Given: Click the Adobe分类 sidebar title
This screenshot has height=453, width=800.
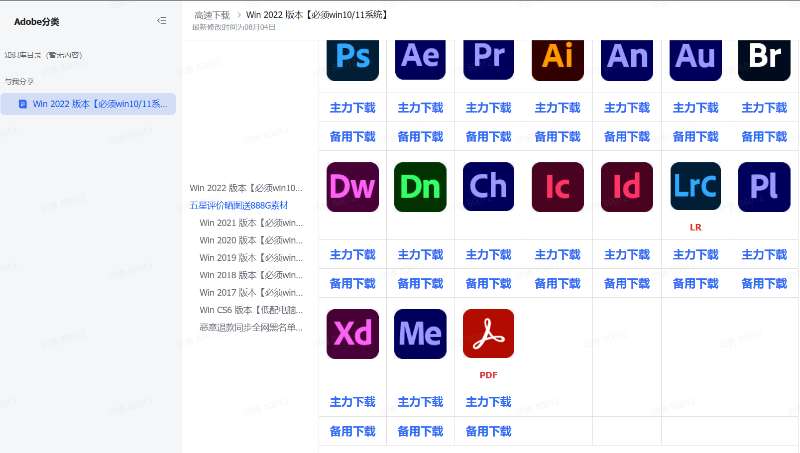Looking at the screenshot, I should click(x=37, y=21).
